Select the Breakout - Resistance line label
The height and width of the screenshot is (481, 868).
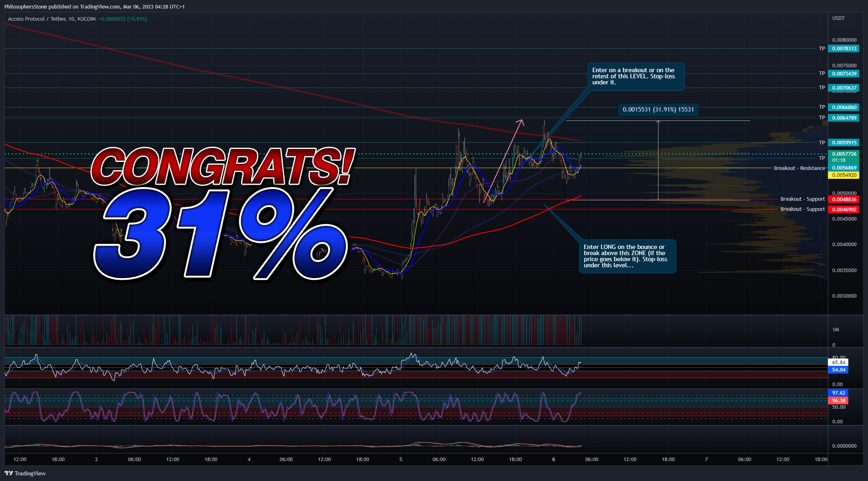pyautogui.click(x=800, y=168)
